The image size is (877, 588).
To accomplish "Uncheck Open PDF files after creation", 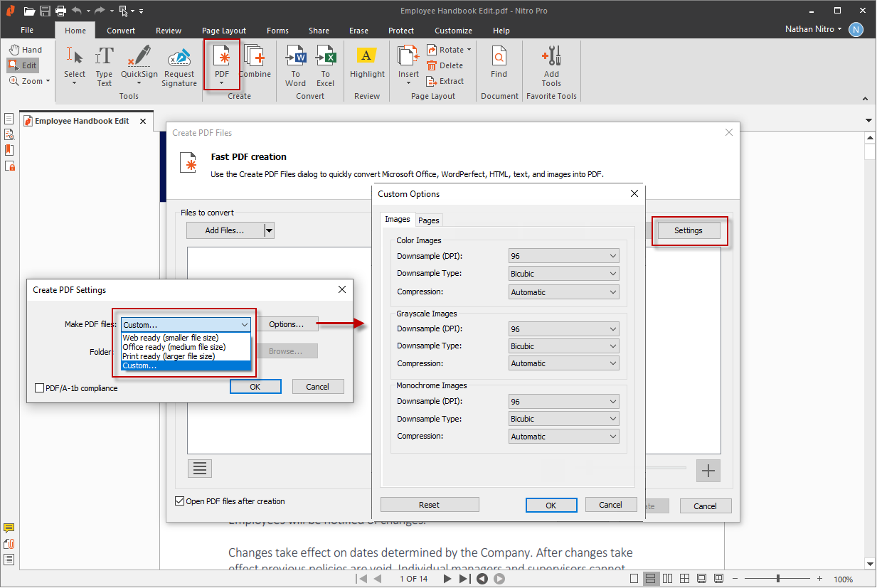I will click(179, 501).
